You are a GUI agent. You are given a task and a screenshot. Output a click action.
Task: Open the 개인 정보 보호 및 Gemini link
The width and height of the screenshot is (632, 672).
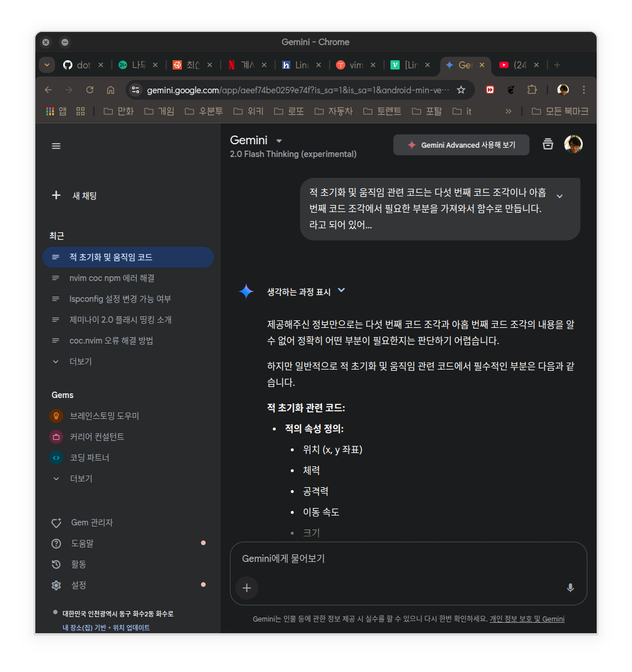(x=527, y=619)
